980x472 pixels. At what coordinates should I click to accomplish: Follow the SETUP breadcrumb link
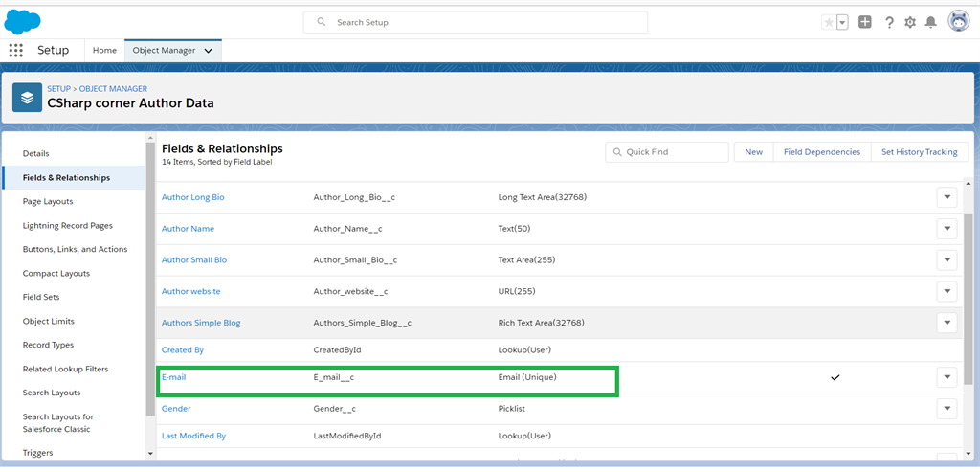click(x=58, y=89)
